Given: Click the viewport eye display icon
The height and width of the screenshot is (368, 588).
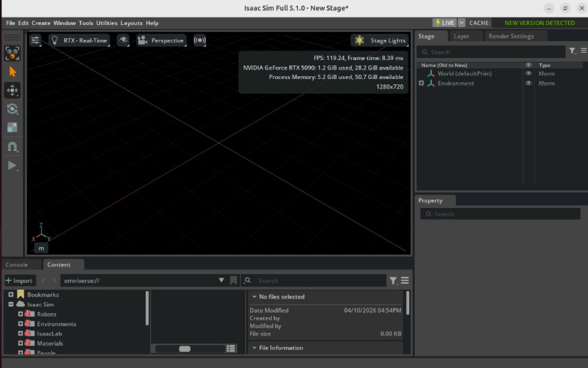Looking at the screenshot, I should pos(123,41).
